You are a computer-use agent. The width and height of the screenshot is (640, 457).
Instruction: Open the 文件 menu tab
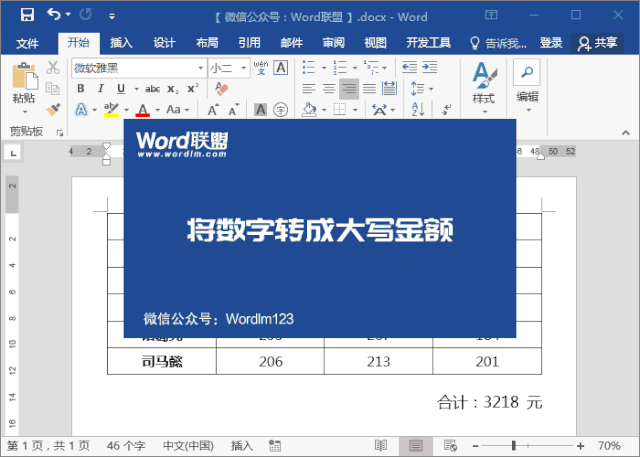[x=27, y=43]
